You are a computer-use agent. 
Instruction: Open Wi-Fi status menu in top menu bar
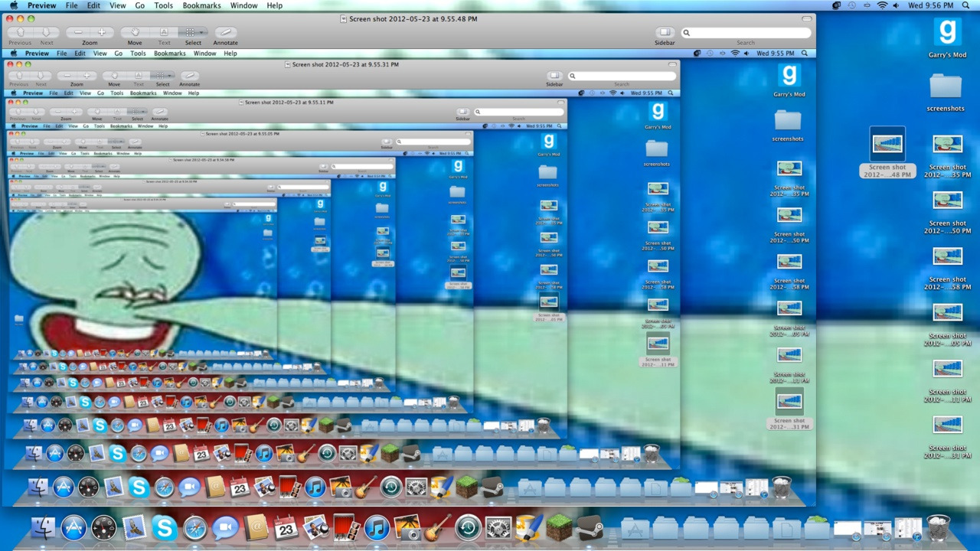tap(882, 5)
